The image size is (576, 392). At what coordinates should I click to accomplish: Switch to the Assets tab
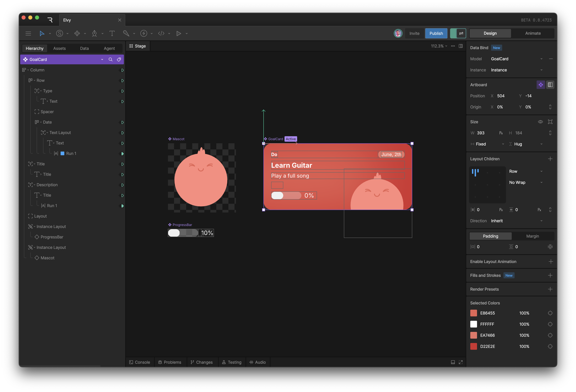coord(59,48)
